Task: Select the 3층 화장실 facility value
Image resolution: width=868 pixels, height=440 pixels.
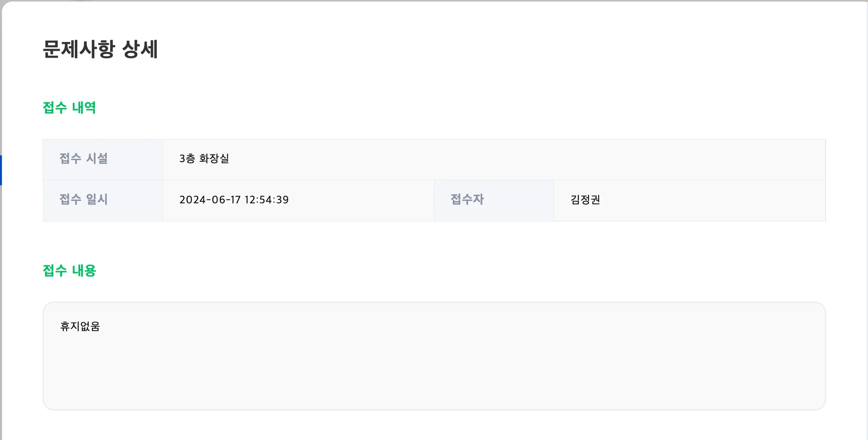Action: point(204,158)
